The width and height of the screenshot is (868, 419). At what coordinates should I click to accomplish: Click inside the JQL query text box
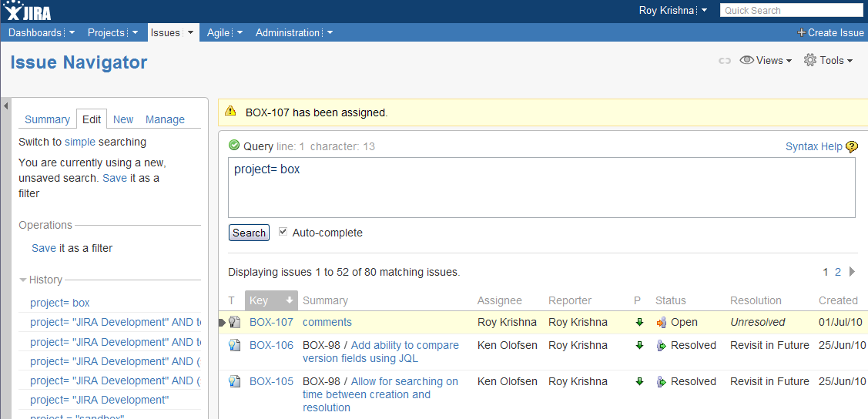tap(541, 188)
